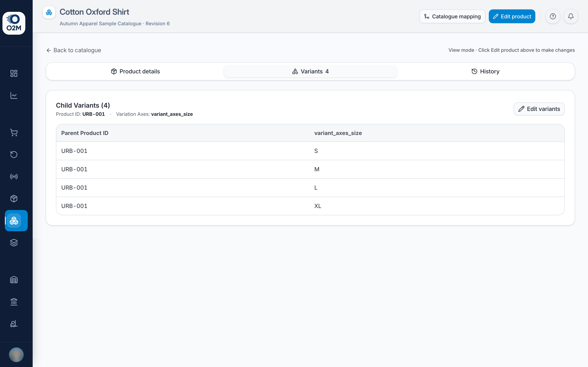Open the broadcast signal icon in sidebar
Image resolution: width=588 pixels, height=367 pixels.
(14, 176)
